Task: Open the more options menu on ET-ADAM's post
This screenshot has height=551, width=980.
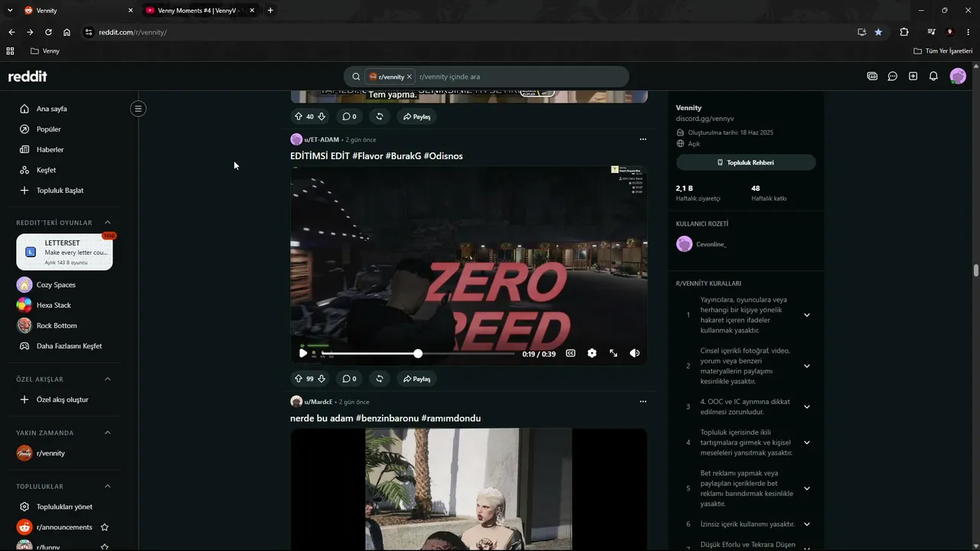Action: click(642, 139)
